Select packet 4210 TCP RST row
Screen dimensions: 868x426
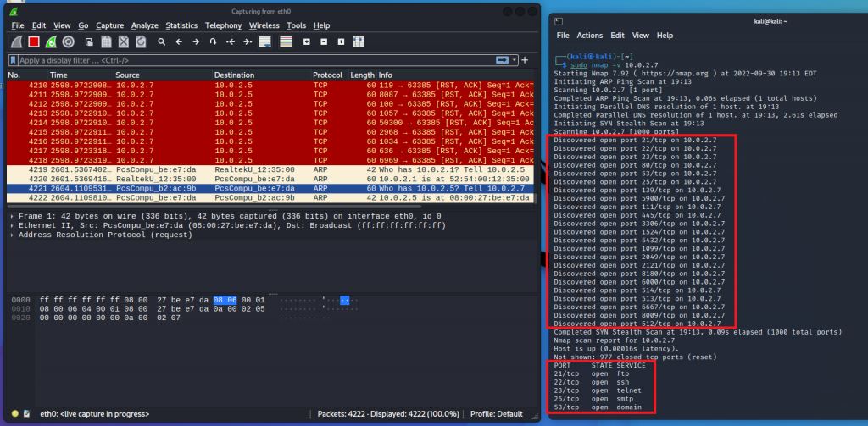(270, 86)
